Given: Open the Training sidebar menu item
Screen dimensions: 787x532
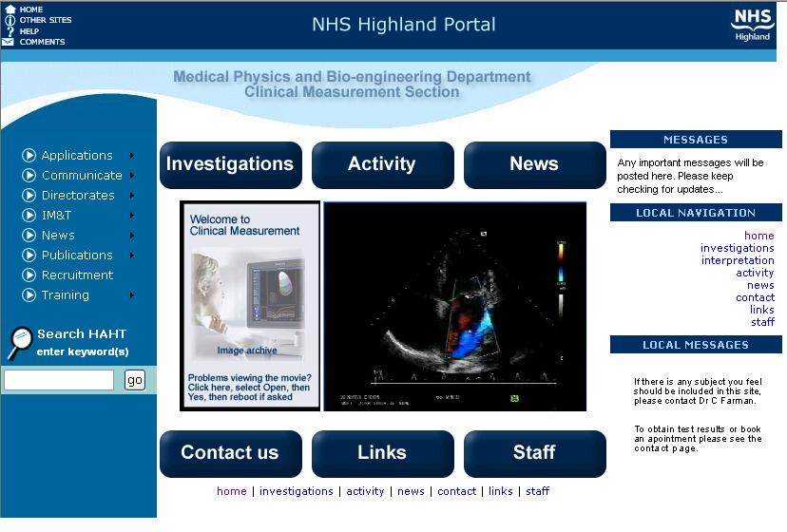Looking at the screenshot, I should pos(66,295).
